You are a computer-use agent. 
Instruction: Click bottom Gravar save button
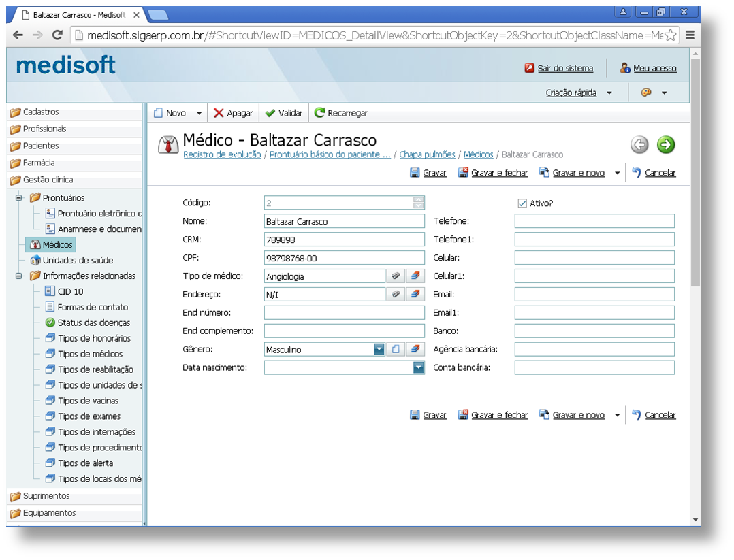[428, 415]
